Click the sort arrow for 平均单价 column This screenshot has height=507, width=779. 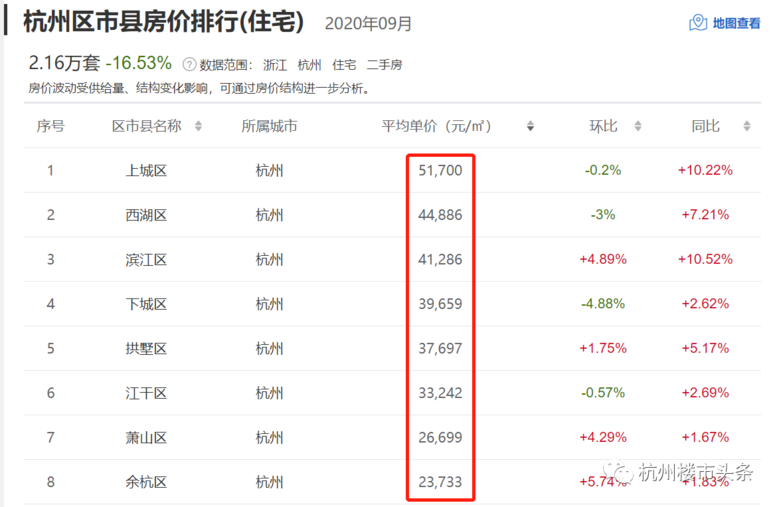(x=530, y=126)
